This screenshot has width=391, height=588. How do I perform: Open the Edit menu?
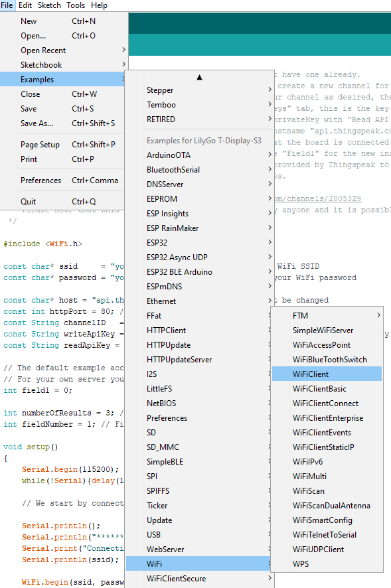[x=25, y=5]
